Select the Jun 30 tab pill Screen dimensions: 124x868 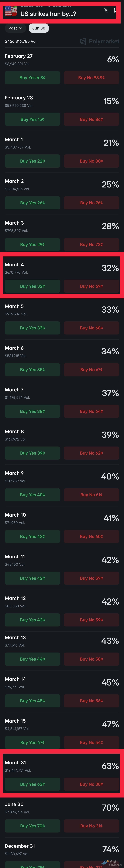point(39,28)
